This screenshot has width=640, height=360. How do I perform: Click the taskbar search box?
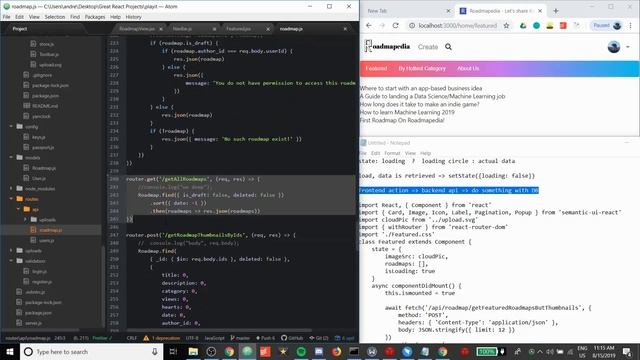91,351
